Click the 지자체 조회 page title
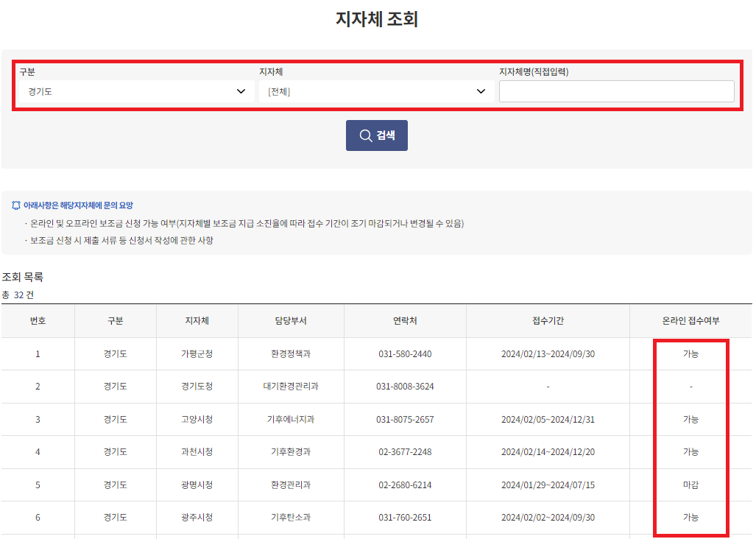Viewport: 756px width, 539px height. tap(377, 18)
